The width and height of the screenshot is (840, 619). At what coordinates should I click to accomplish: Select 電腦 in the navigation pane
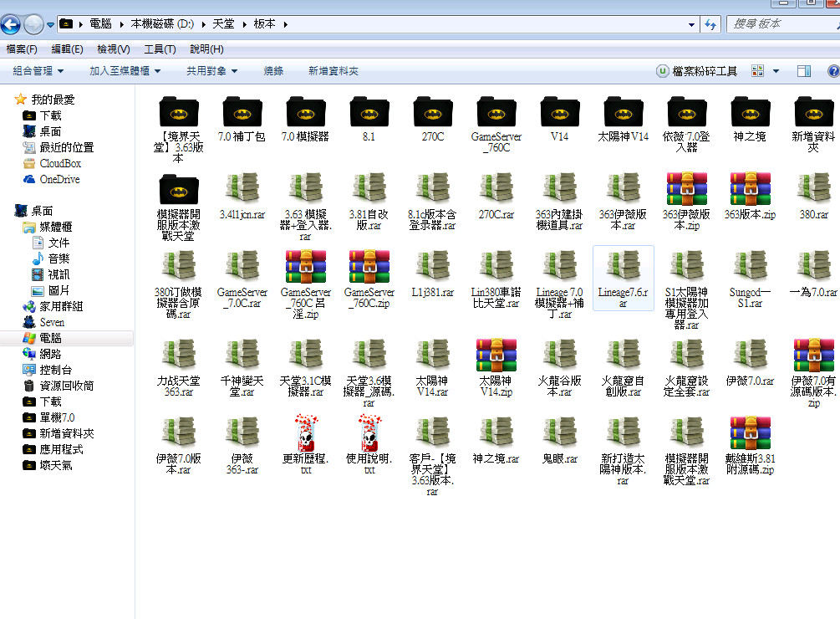(x=50, y=338)
